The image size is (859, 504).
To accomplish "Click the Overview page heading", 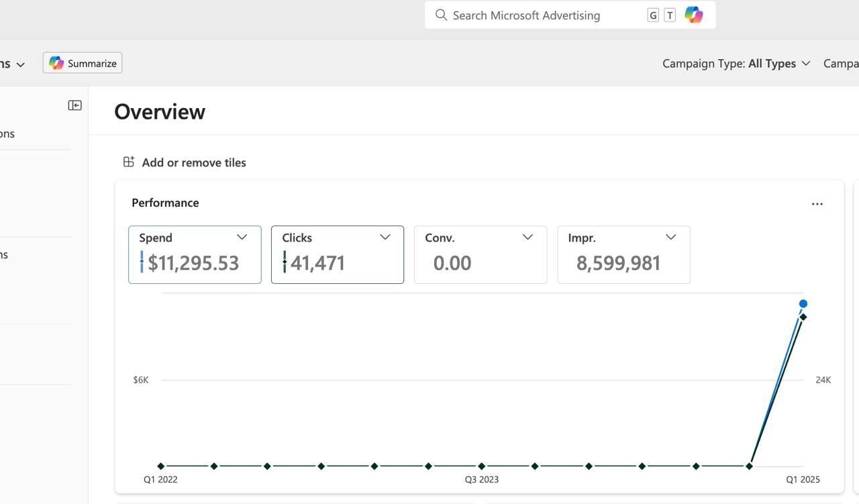I will (x=160, y=111).
